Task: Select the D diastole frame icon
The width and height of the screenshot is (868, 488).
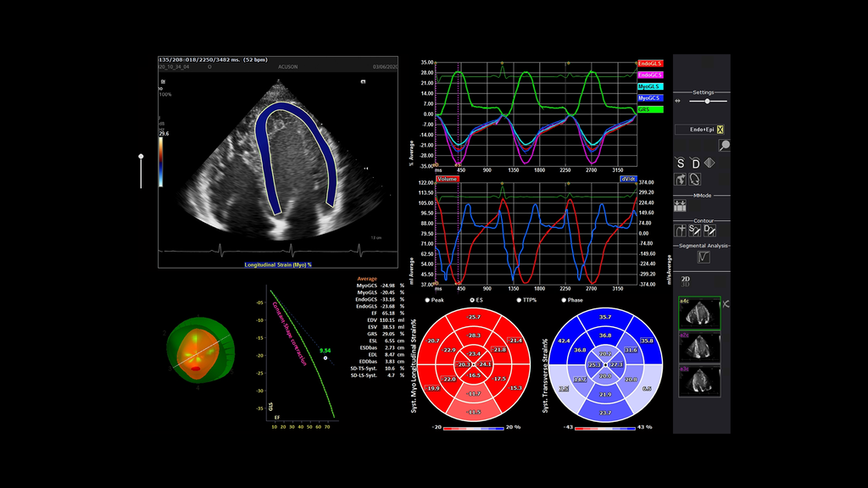Action: coord(694,164)
